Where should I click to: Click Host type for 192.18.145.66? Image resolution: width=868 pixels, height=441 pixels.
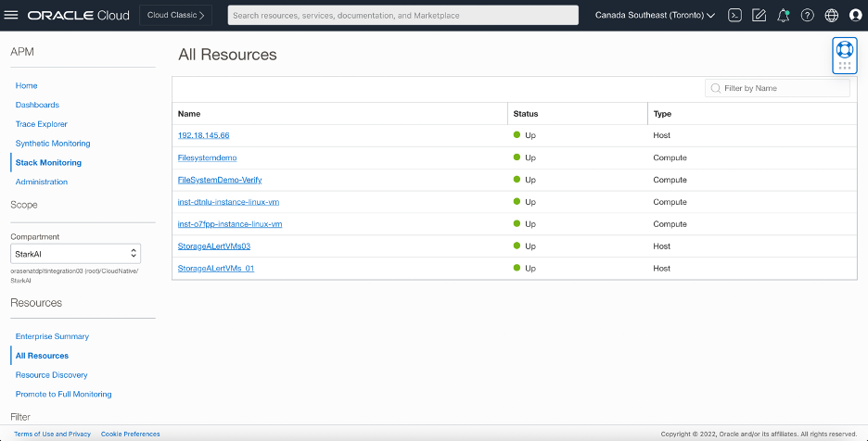661,135
